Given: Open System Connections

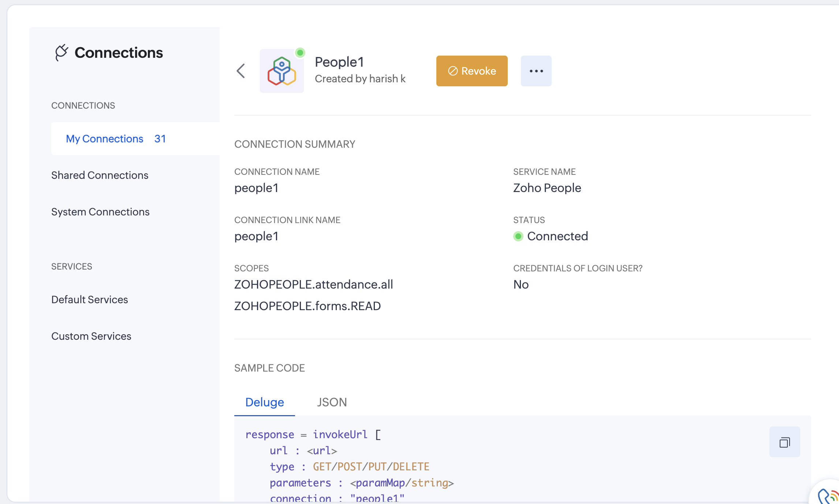Looking at the screenshot, I should tap(100, 212).
